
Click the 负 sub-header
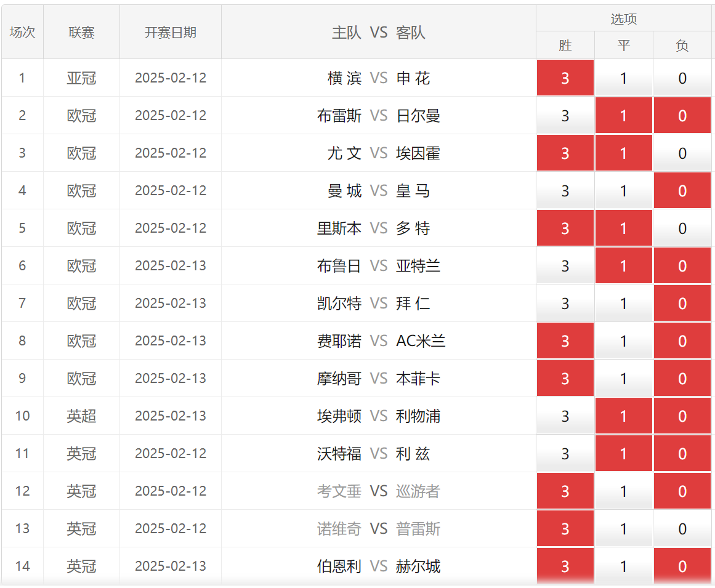click(682, 45)
